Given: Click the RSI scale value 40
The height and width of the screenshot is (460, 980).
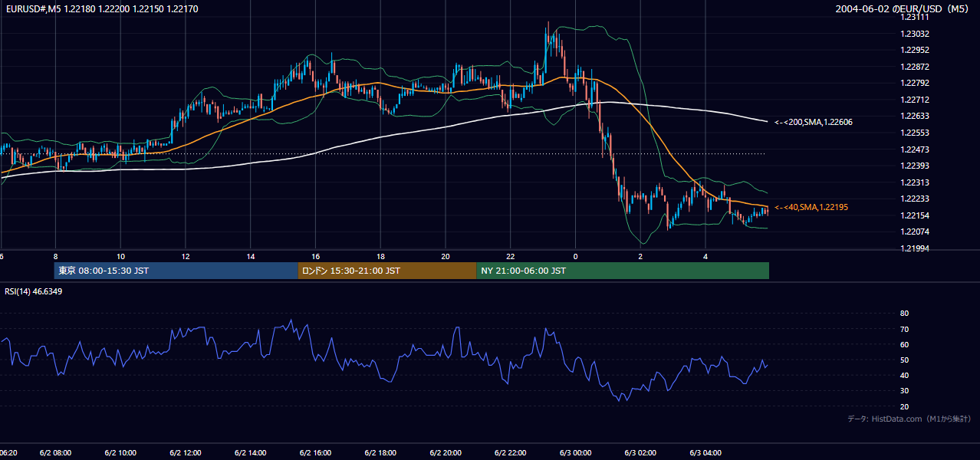Looking at the screenshot, I should coord(904,375).
